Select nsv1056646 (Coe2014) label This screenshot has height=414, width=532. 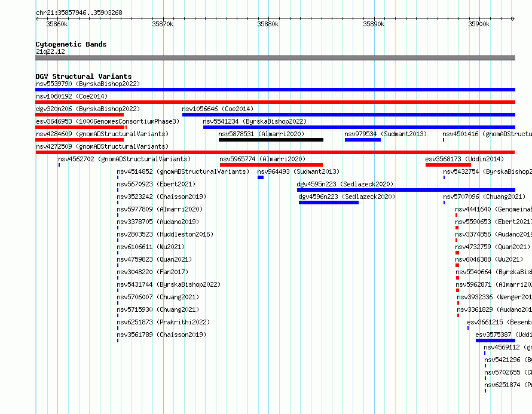click(218, 109)
